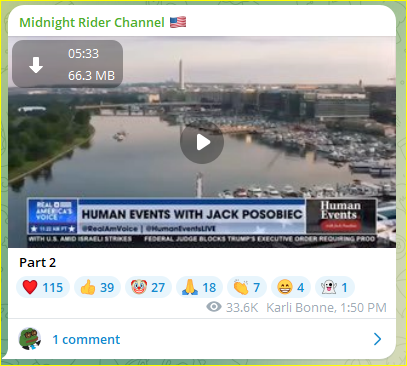Select the Part 2 caption text

[x=37, y=263]
